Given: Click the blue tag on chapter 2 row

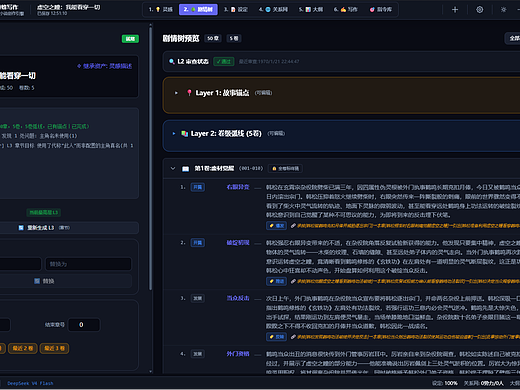Looking at the screenshot, I should (198, 243).
